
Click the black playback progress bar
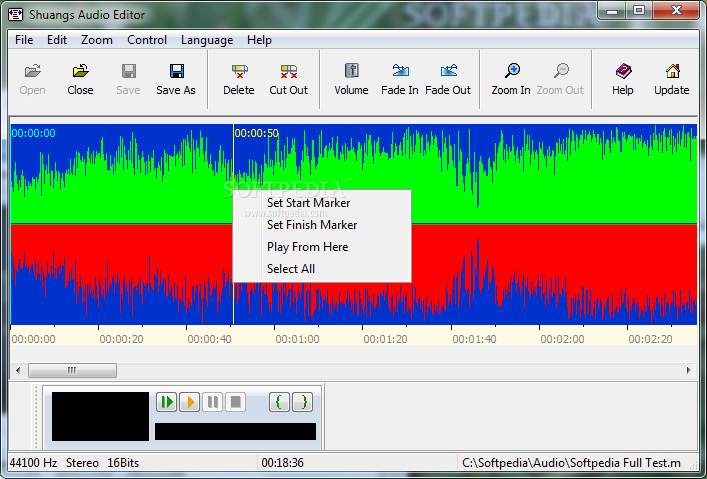coord(235,431)
